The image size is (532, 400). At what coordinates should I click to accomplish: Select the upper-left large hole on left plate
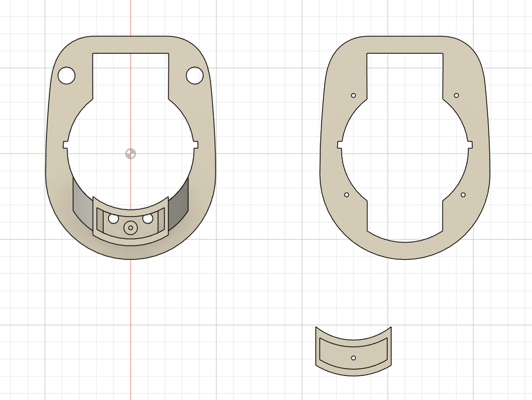(x=66, y=76)
